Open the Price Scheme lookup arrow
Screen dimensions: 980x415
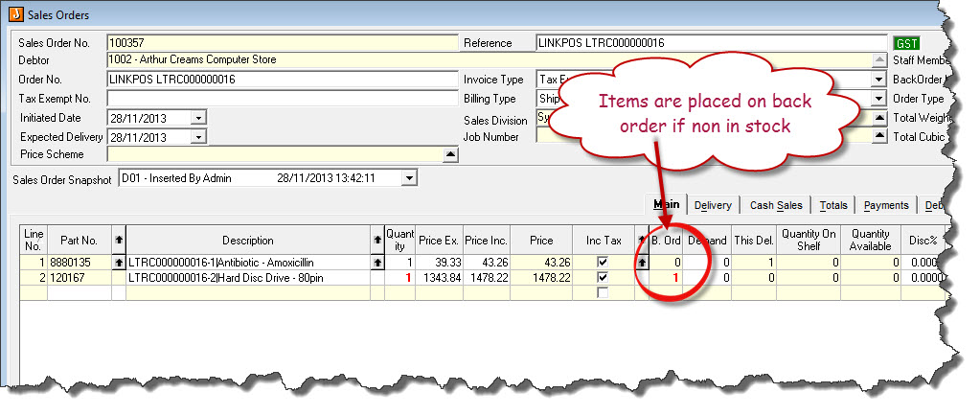450,154
